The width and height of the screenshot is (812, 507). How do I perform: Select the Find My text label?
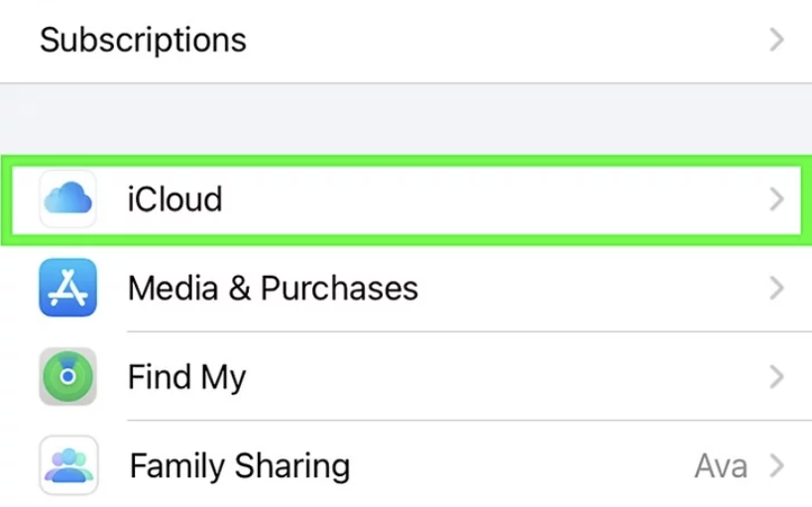(x=186, y=377)
